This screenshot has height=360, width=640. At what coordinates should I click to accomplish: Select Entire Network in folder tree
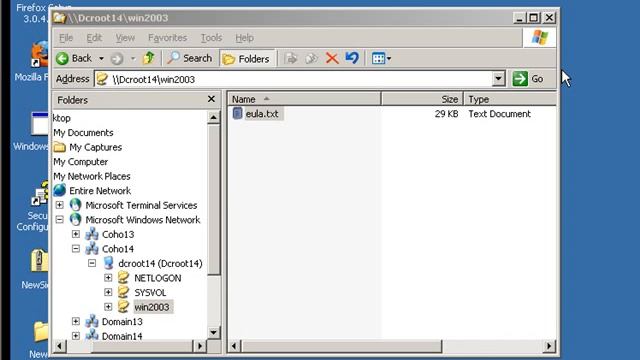coord(100,191)
